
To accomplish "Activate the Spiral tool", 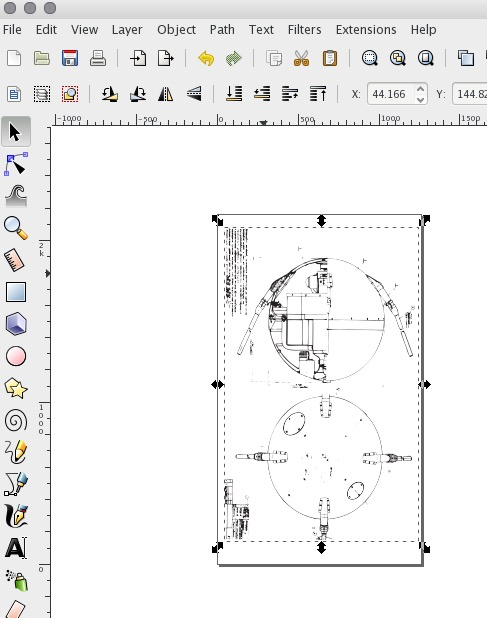I will click(16, 421).
